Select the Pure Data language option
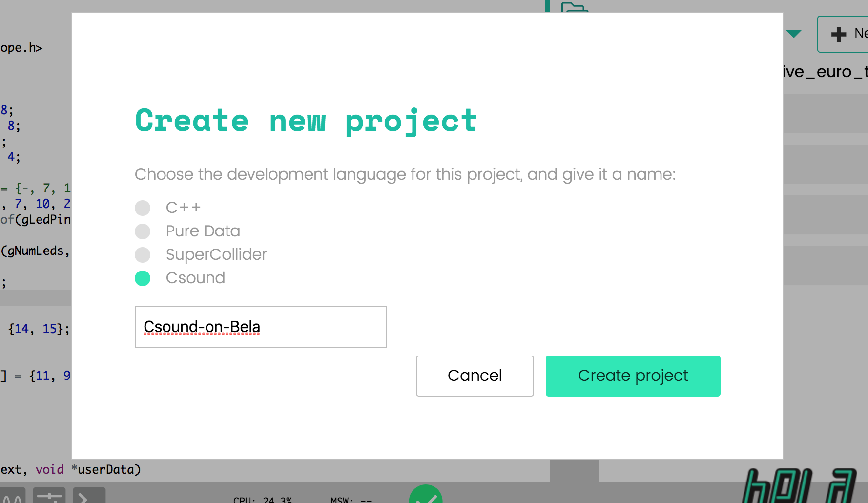This screenshot has height=503, width=868. (143, 231)
